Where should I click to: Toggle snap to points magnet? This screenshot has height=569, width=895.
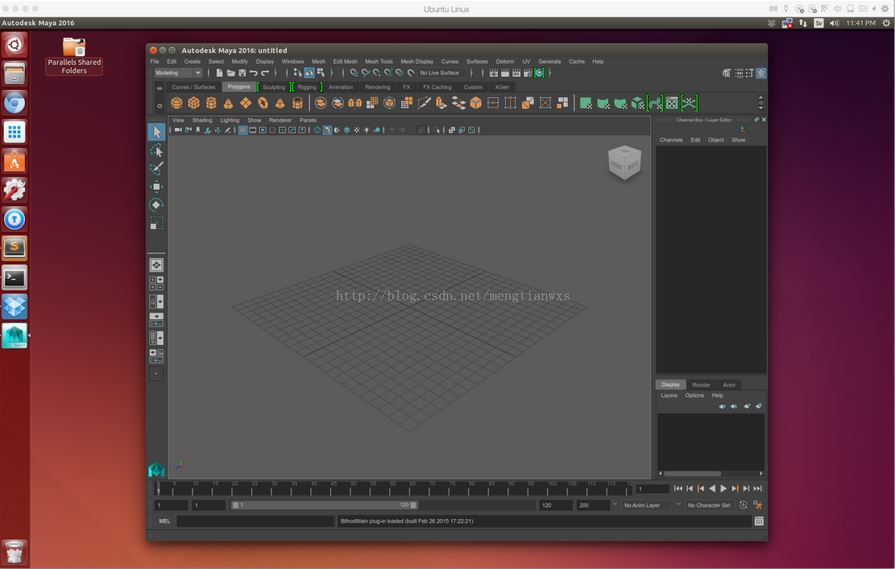[x=377, y=73]
